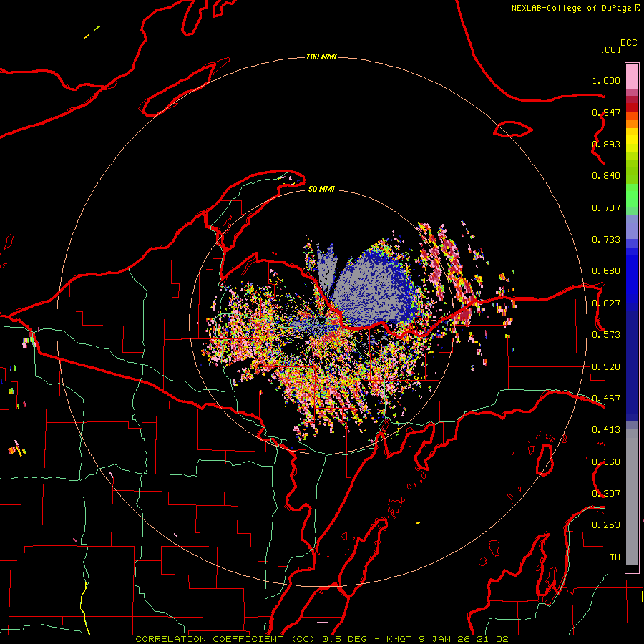Pick the bright green color bar segment

(x=632, y=195)
